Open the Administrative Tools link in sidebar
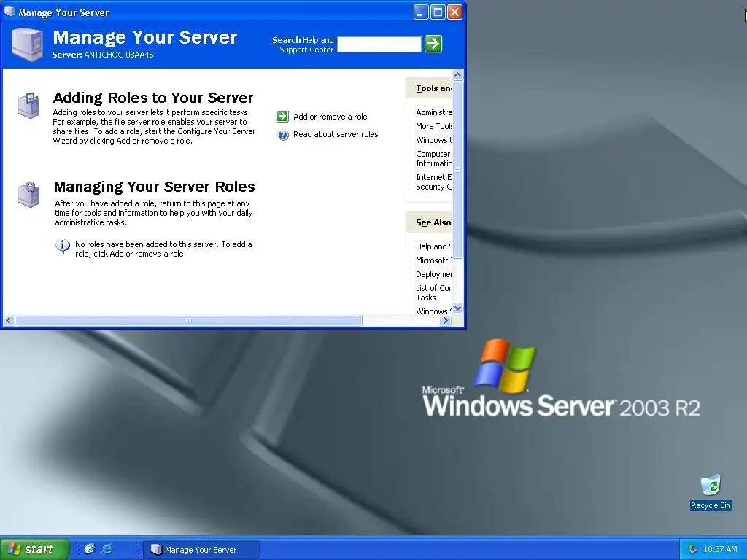Screen dimensions: 747x560 point(433,112)
